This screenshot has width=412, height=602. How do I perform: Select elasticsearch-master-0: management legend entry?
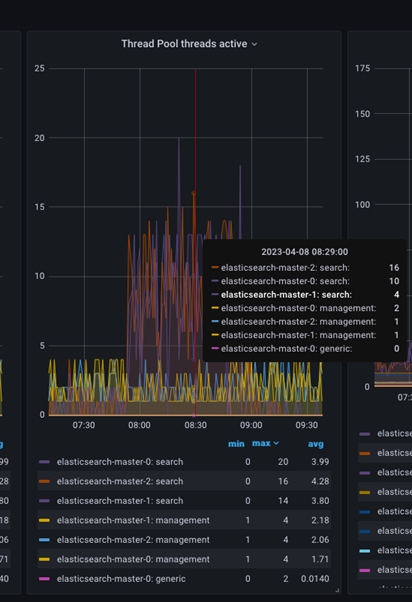point(133,559)
